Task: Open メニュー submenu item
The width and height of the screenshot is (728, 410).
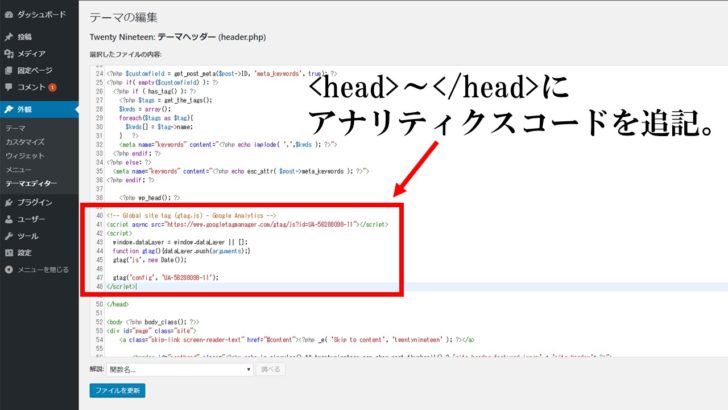Action: click(19, 169)
